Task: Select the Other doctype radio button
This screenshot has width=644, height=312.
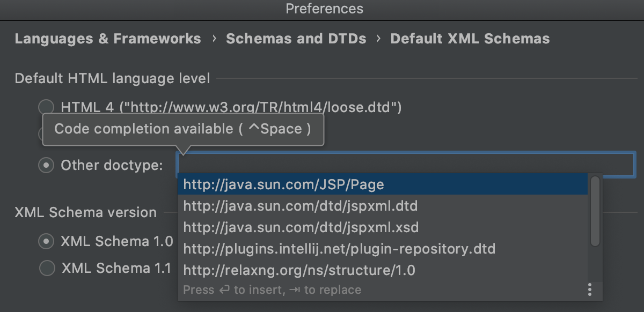Action: tap(46, 165)
